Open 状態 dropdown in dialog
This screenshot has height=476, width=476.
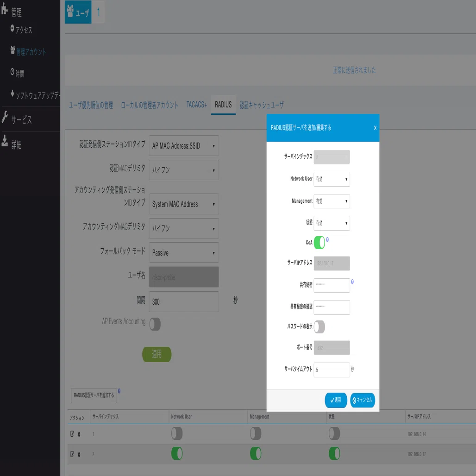click(332, 223)
